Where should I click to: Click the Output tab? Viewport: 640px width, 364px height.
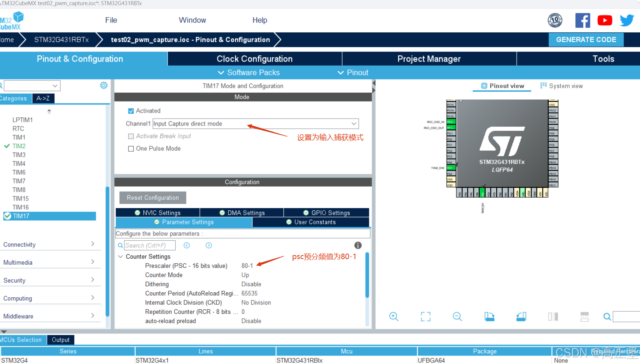pos(60,340)
